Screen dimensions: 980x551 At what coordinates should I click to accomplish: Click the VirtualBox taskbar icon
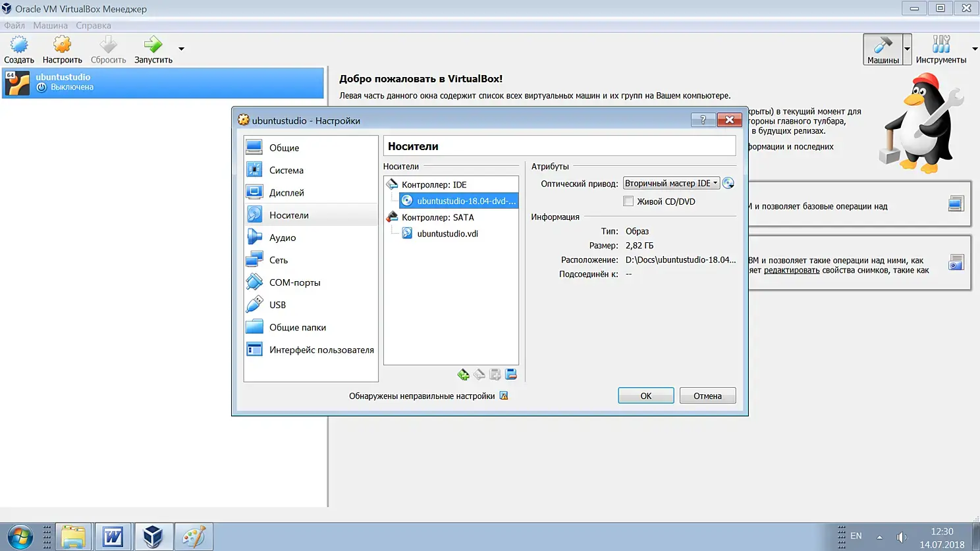coord(153,537)
